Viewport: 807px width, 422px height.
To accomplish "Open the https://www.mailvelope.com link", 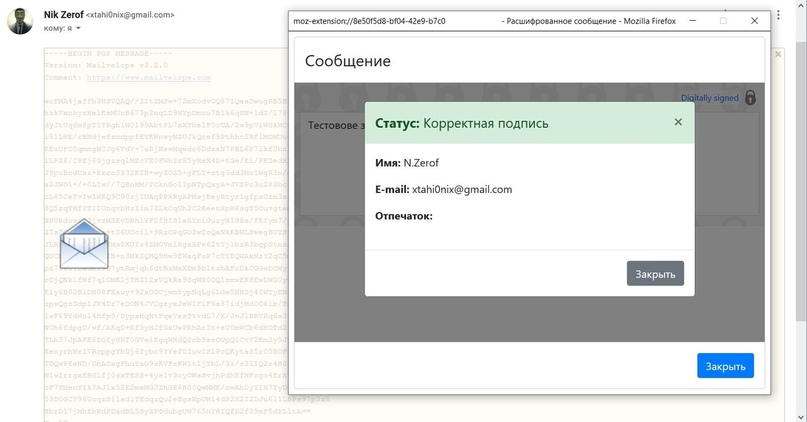I will point(149,78).
